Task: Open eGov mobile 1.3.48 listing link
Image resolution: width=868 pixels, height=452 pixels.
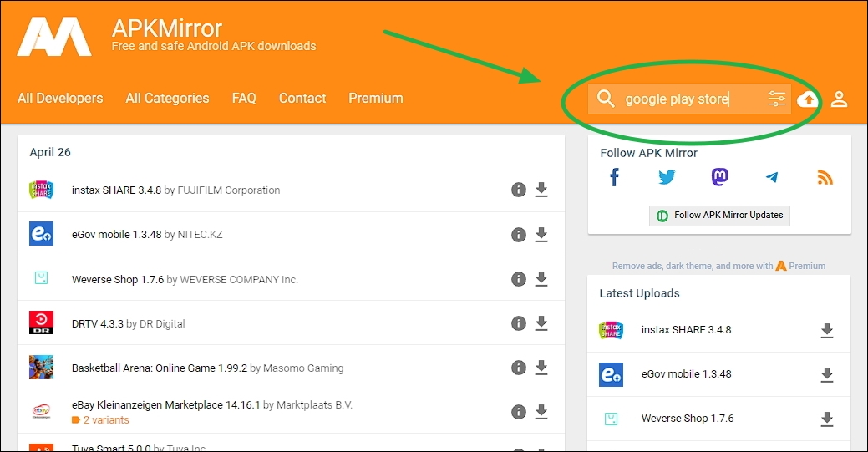Action: (x=116, y=235)
